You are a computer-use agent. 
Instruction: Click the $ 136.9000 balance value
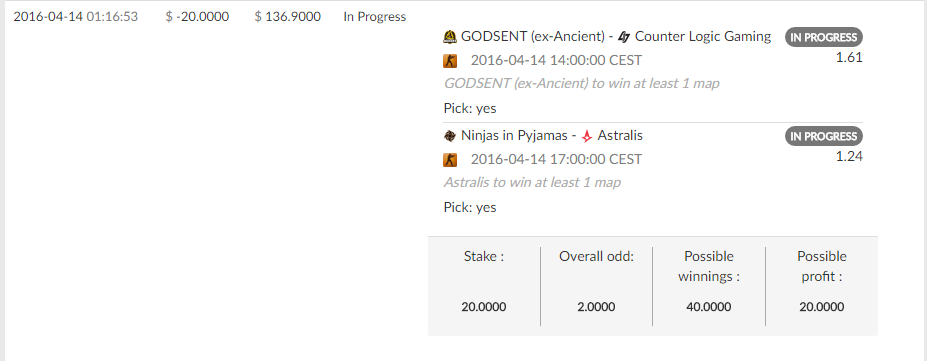click(x=287, y=17)
